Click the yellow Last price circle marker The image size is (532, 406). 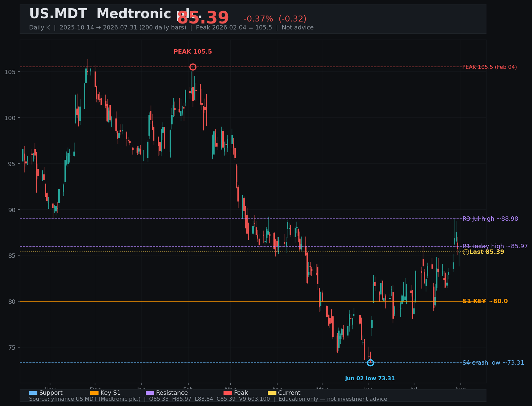click(466, 252)
